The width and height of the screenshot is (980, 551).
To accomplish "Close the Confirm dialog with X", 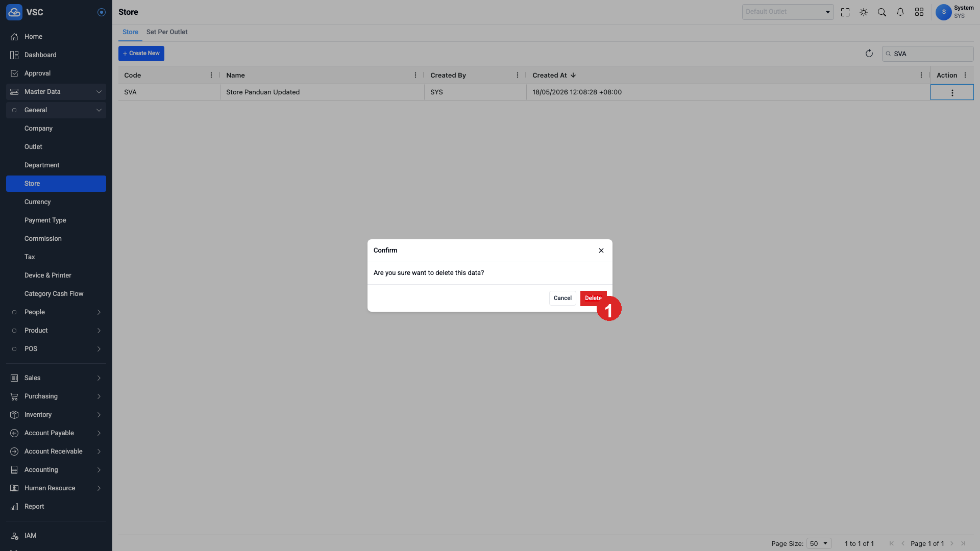I will (x=601, y=251).
